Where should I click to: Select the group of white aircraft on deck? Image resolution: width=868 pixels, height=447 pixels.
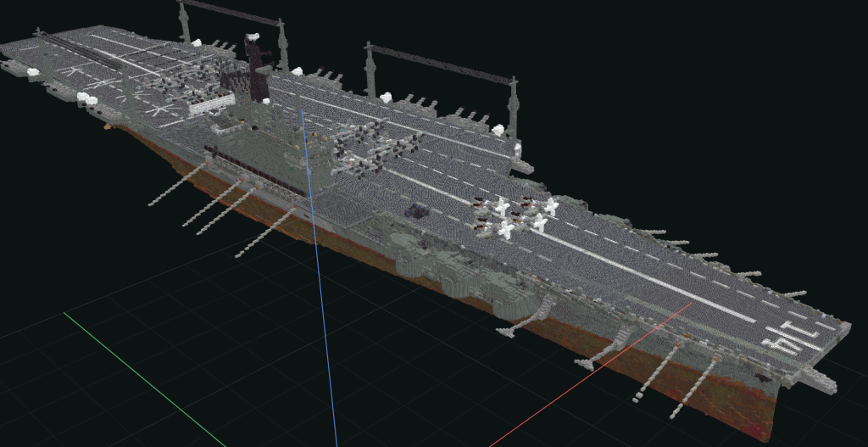(516, 217)
